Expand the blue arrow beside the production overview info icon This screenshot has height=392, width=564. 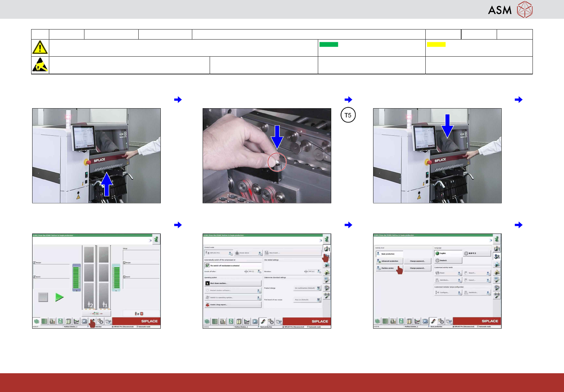150,241
